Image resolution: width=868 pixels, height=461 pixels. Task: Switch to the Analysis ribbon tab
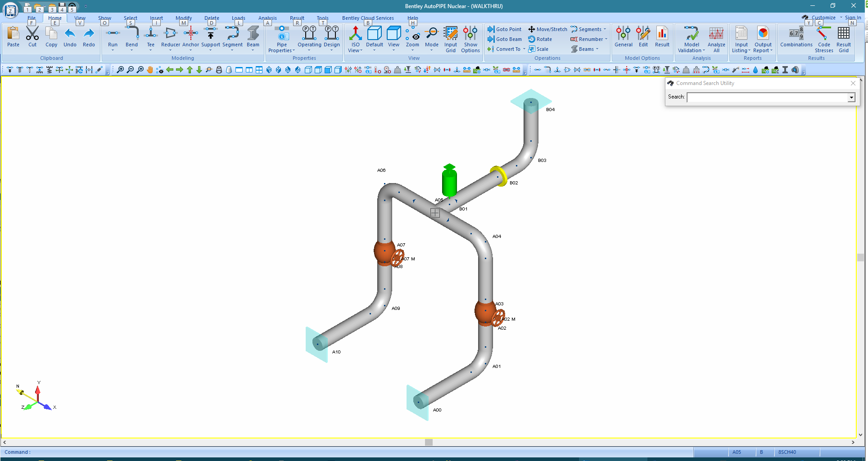coord(267,18)
